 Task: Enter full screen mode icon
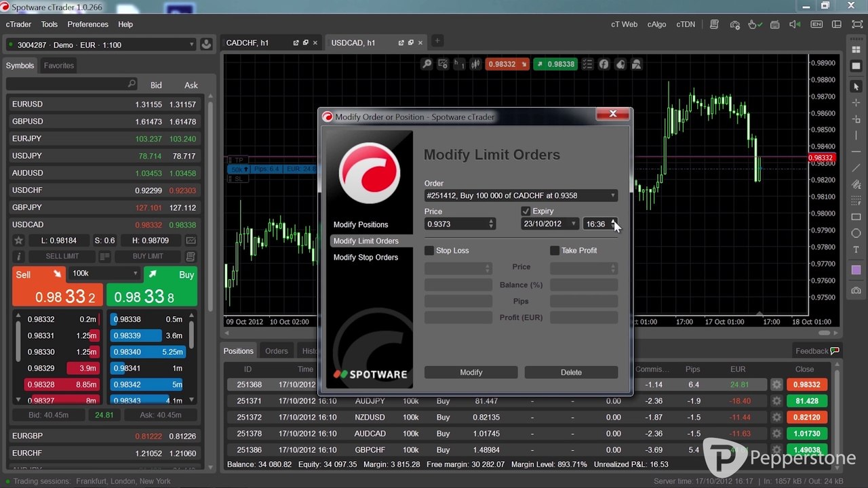point(856,24)
